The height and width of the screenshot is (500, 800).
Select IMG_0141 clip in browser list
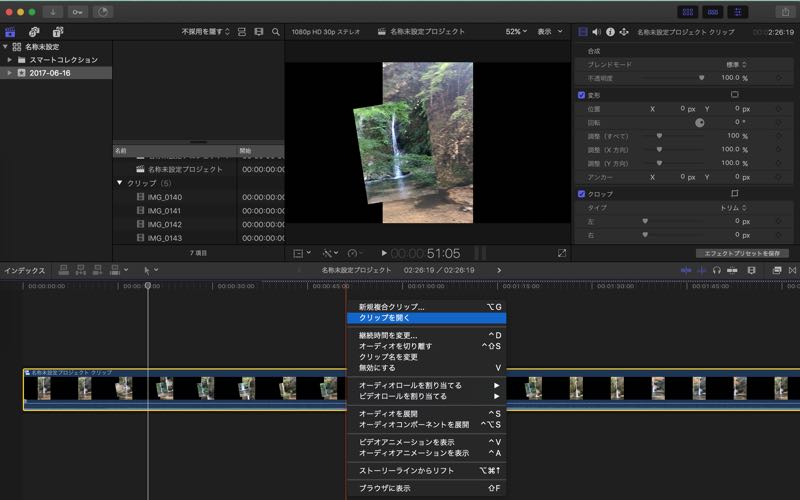click(x=164, y=211)
